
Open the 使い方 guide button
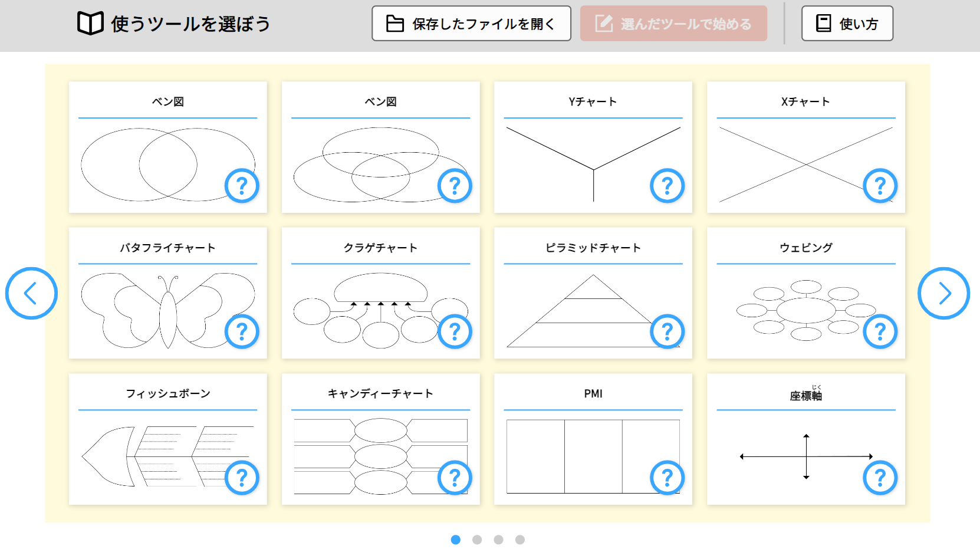pos(847,24)
